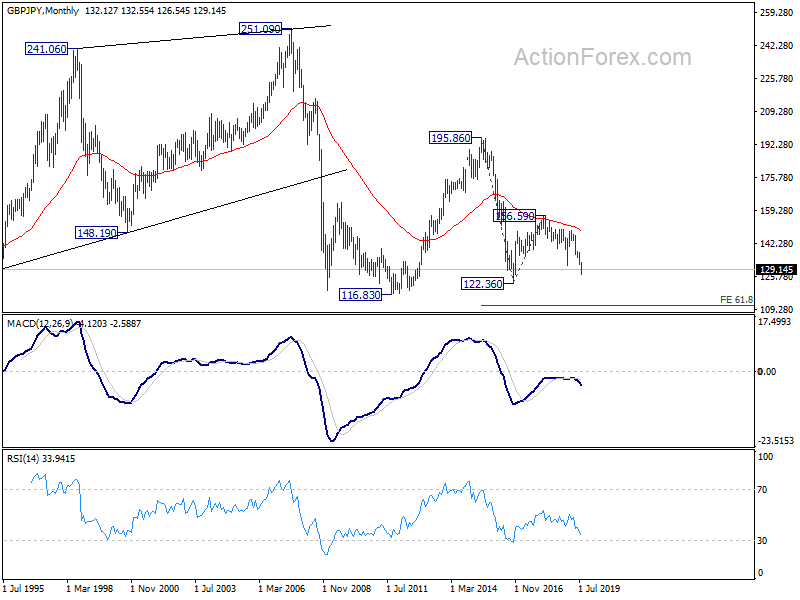Click the RSI scale value 70
The image size is (800, 600).
762,490
